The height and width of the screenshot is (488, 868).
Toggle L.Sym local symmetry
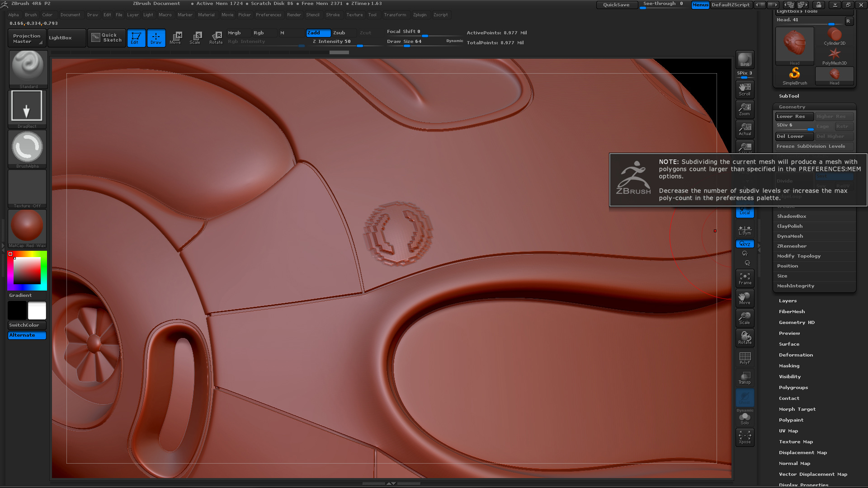tap(745, 230)
